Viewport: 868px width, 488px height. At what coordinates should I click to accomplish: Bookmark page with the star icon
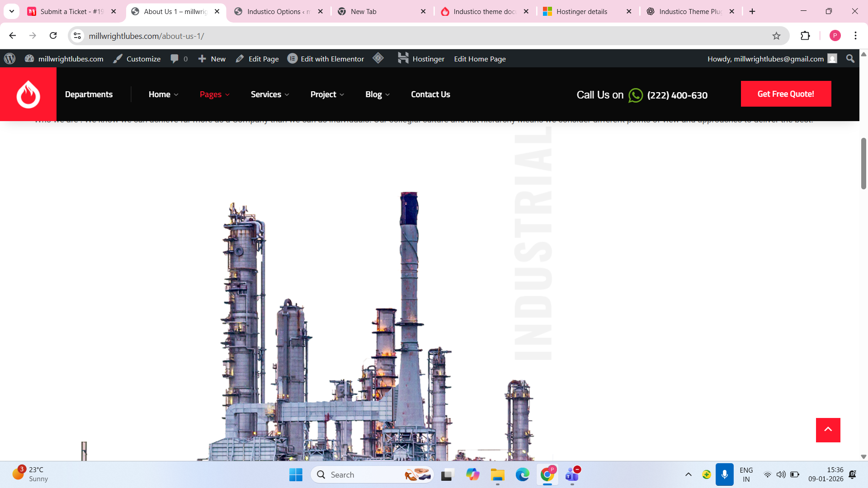(776, 36)
